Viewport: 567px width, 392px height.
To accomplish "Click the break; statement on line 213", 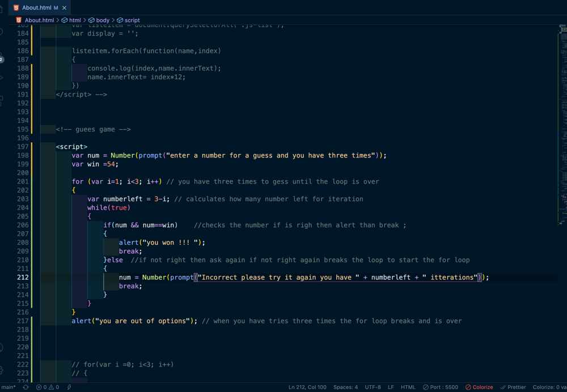I will point(130,286).
